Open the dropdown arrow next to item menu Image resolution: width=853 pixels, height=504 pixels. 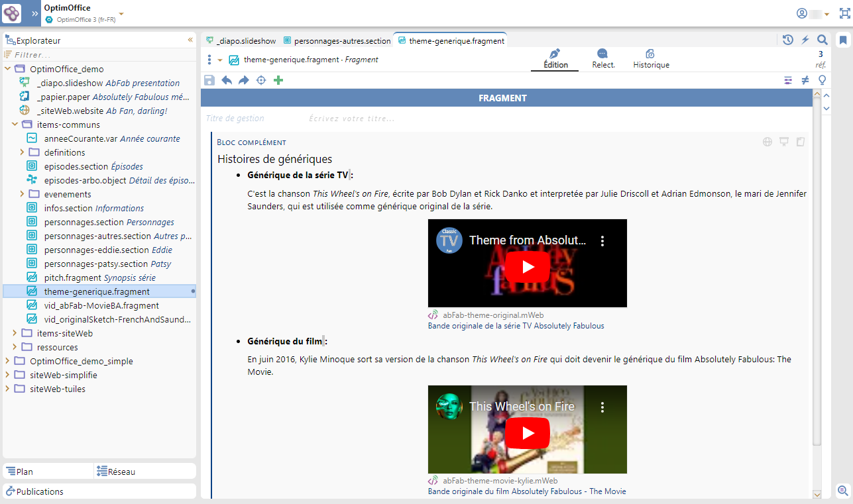220,60
